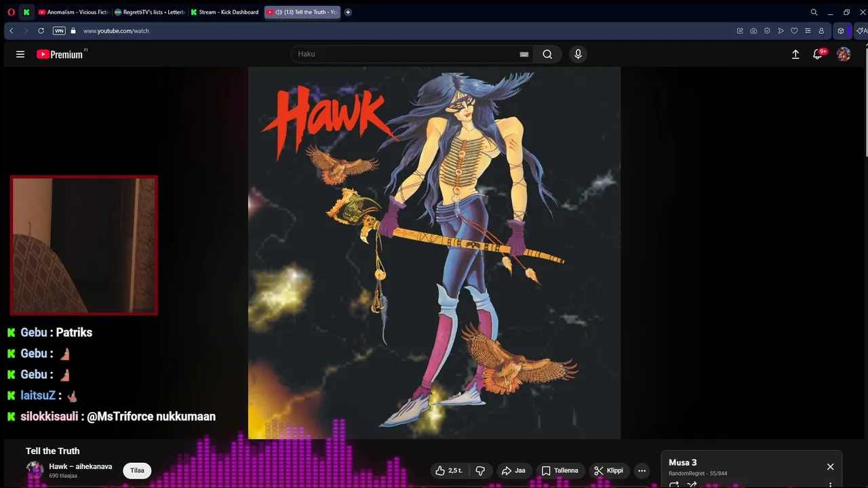The image size is (868, 488).
Task: Click silokkisauli's @MsTriforce nukkumaan message
Action: tap(111, 416)
